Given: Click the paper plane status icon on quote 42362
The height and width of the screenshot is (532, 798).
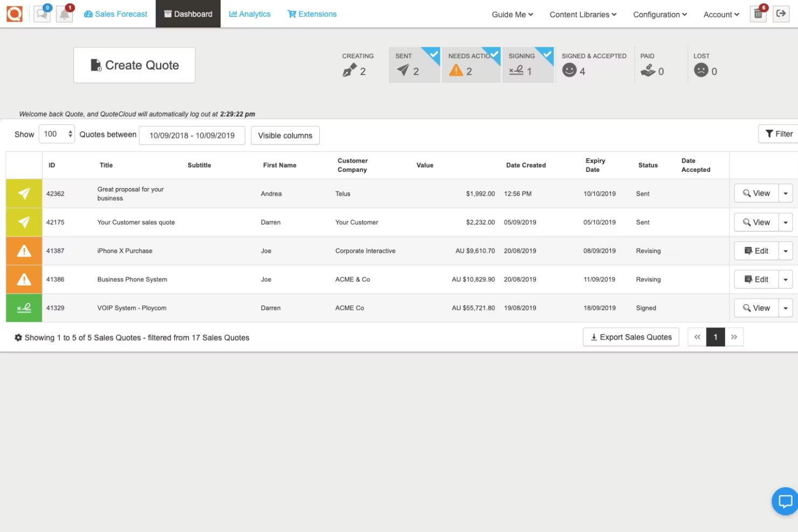Looking at the screenshot, I should (24, 193).
